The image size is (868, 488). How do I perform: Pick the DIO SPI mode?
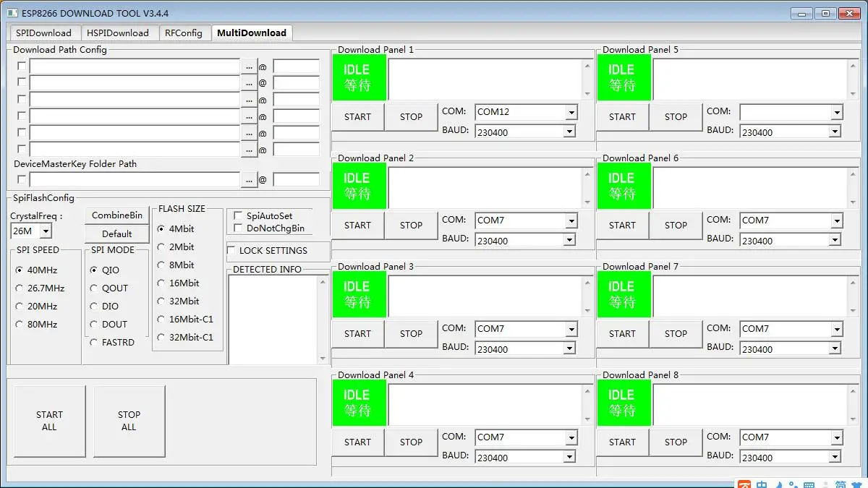tap(94, 306)
